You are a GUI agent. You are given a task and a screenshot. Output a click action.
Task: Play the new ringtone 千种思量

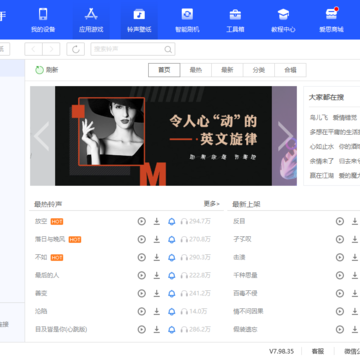point(340,275)
